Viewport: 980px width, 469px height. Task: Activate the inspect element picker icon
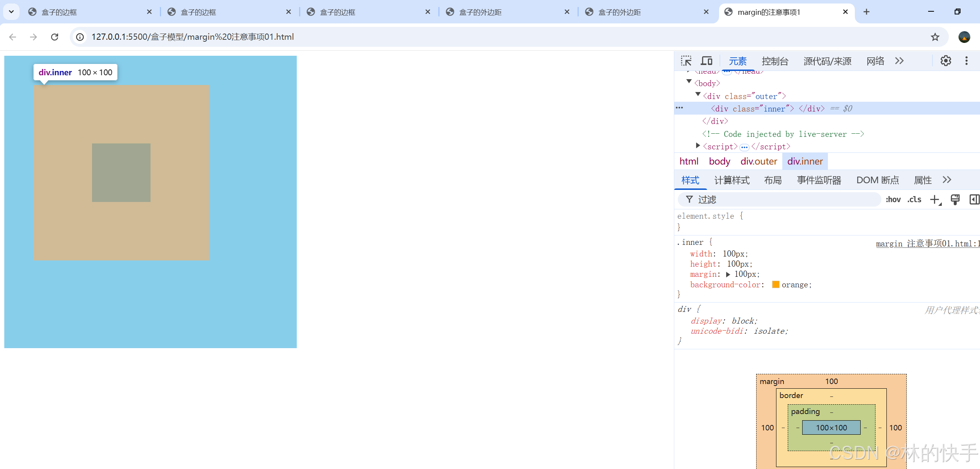pyautogui.click(x=686, y=61)
